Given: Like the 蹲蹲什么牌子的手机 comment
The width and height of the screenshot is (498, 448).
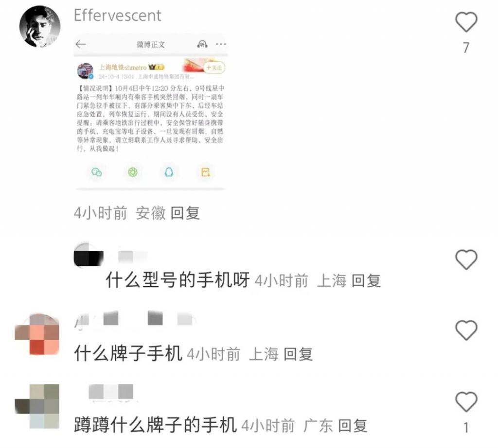Looking at the screenshot, I should point(466,402).
